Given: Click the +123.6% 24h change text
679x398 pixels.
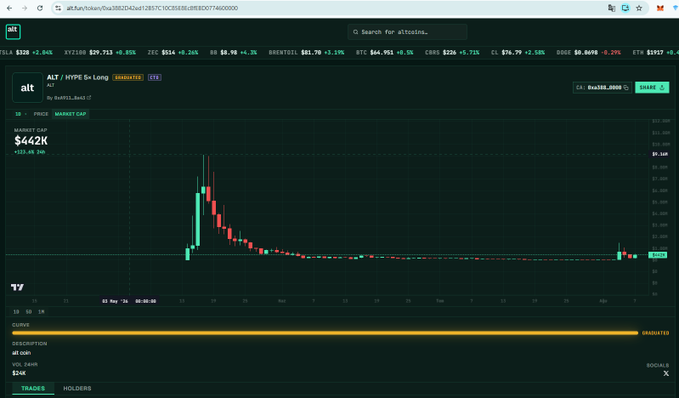Looking at the screenshot, I should click(x=29, y=152).
